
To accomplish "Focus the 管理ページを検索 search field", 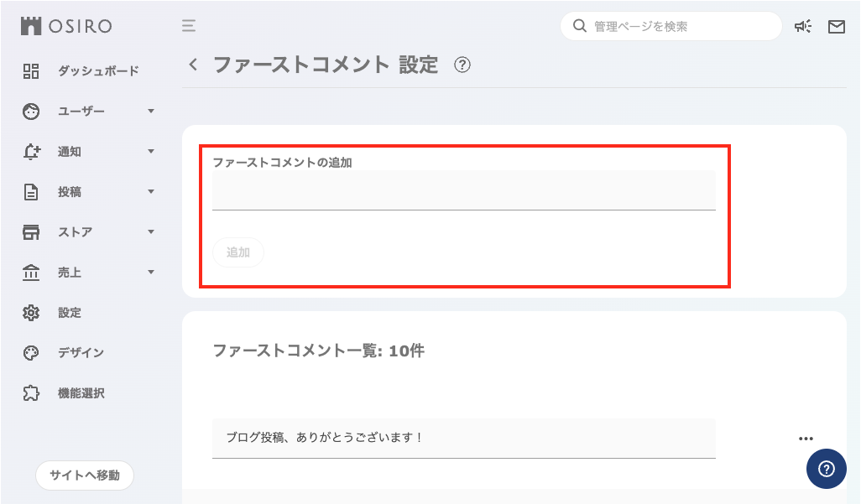I will point(671,26).
